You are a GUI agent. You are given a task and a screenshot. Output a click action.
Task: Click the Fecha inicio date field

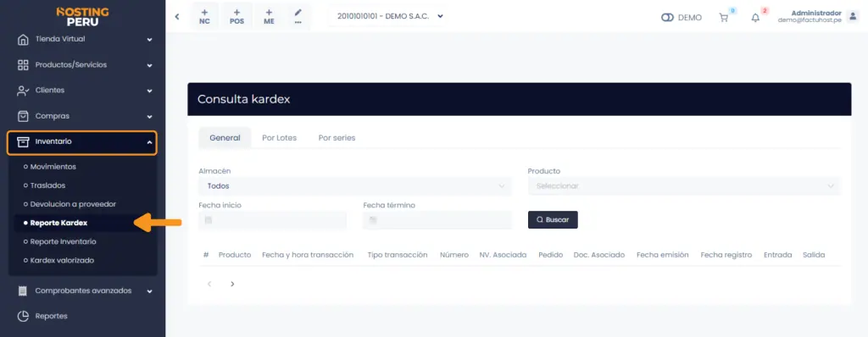272,220
